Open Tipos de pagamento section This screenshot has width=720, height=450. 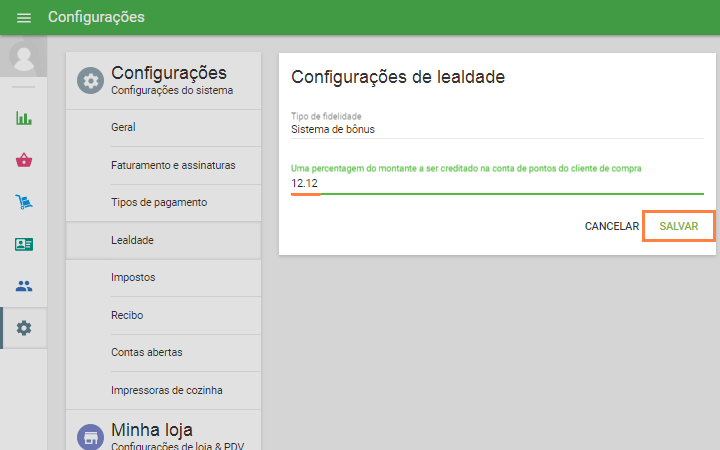click(164, 202)
